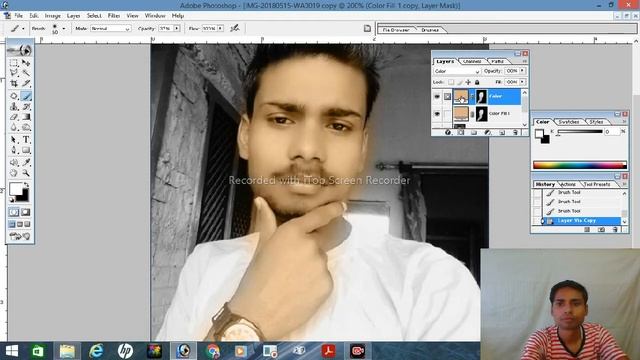Switch to Swatches tab
The height and width of the screenshot is (360, 640).
tap(569, 122)
